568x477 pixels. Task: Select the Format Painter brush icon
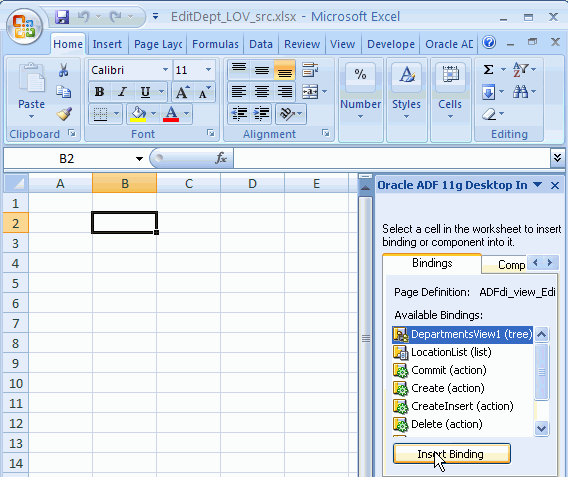(64, 114)
